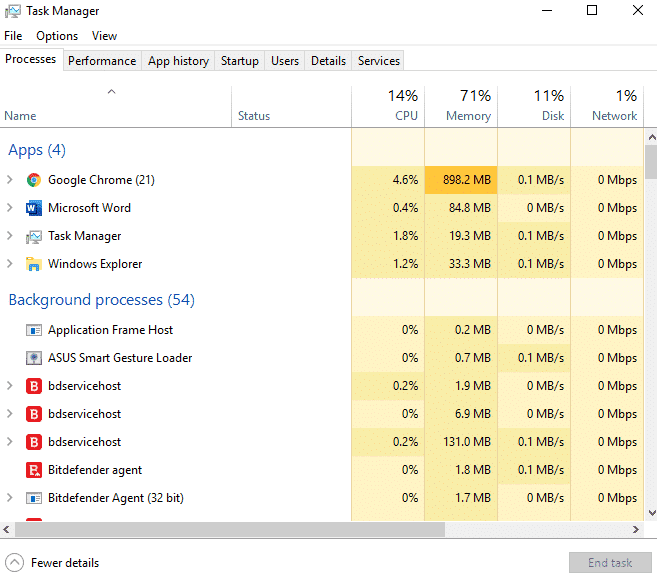Select the ASUS Smart Gesture Loader row

(322, 358)
